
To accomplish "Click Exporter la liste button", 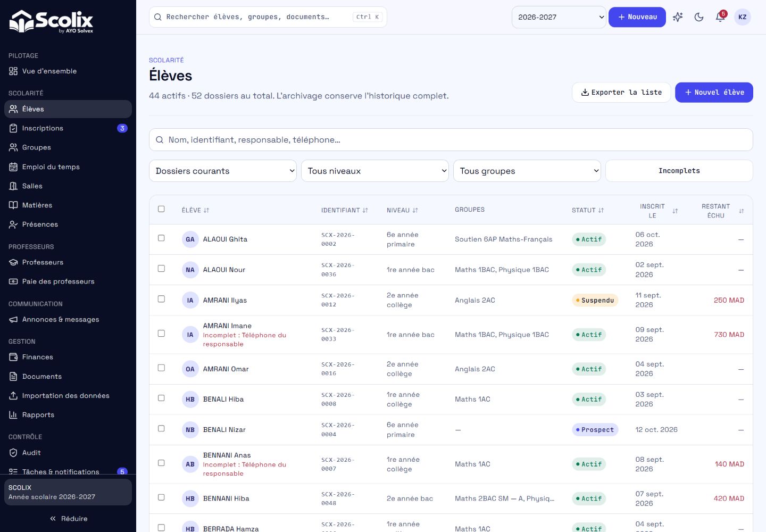I will point(621,93).
